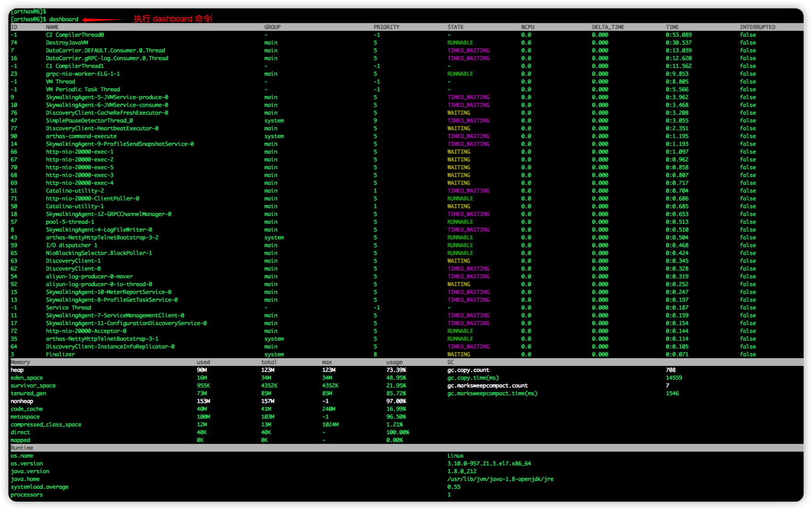Click the 'eden_space' memory row label
The width and height of the screenshot is (812, 510).
point(27,378)
